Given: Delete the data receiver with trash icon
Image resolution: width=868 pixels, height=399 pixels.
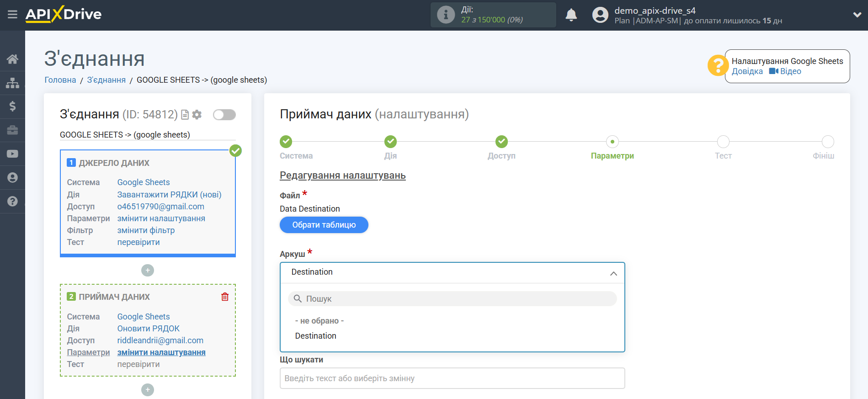Looking at the screenshot, I should (225, 297).
